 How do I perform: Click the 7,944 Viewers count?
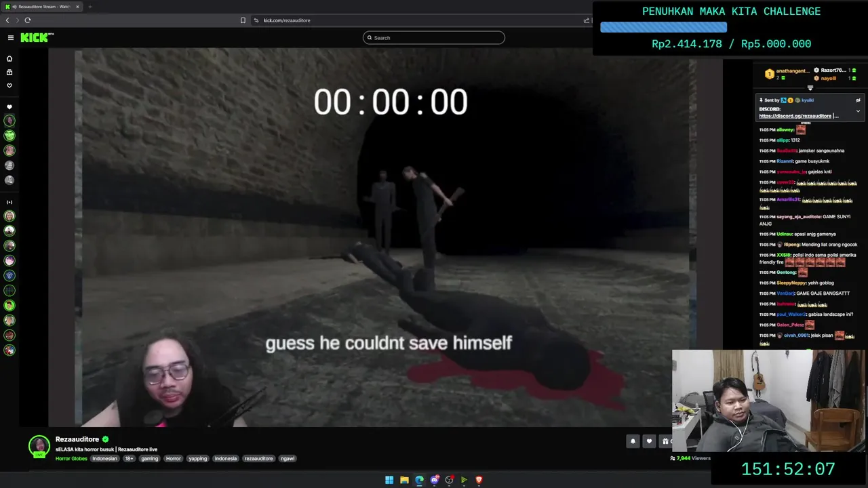point(690,459)
